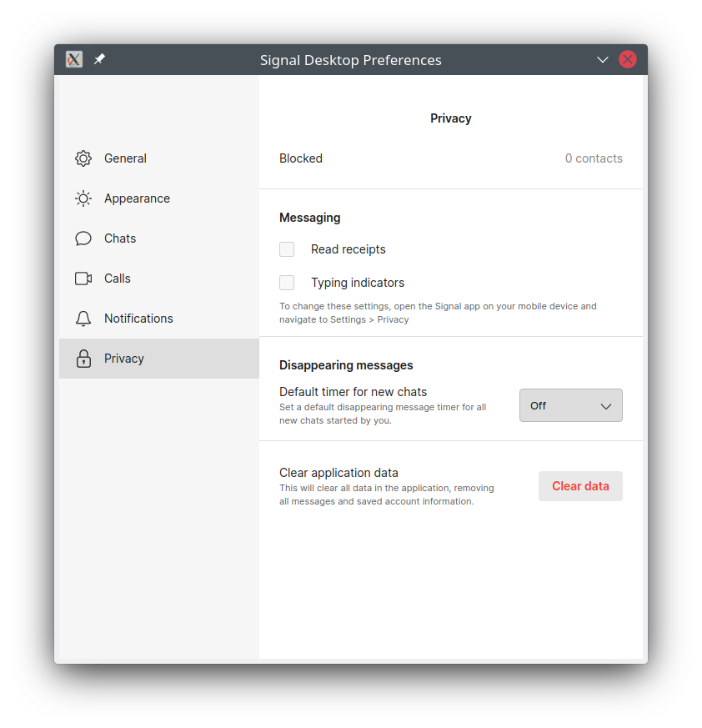Toggle the pin window icon in title bar
Viewport: 702px width, 728px height.
point(99,59)
